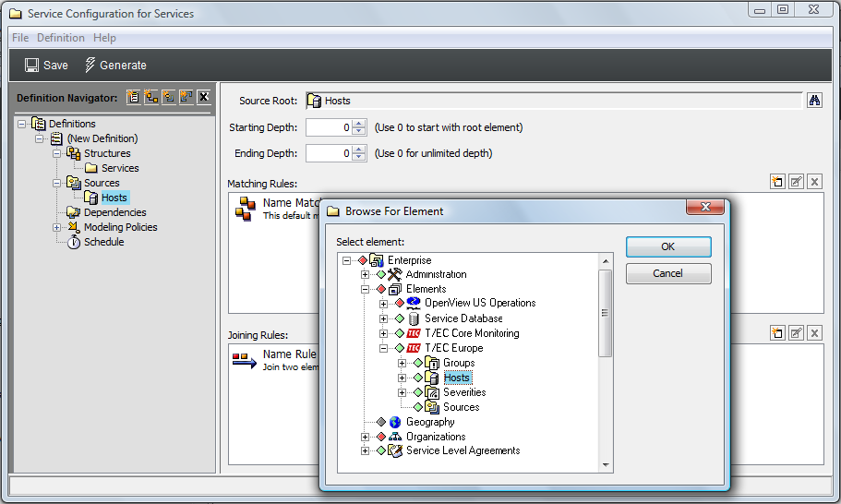
Task: Click the Administration tools icon in browse tree
Action: (x=395, y=274)
